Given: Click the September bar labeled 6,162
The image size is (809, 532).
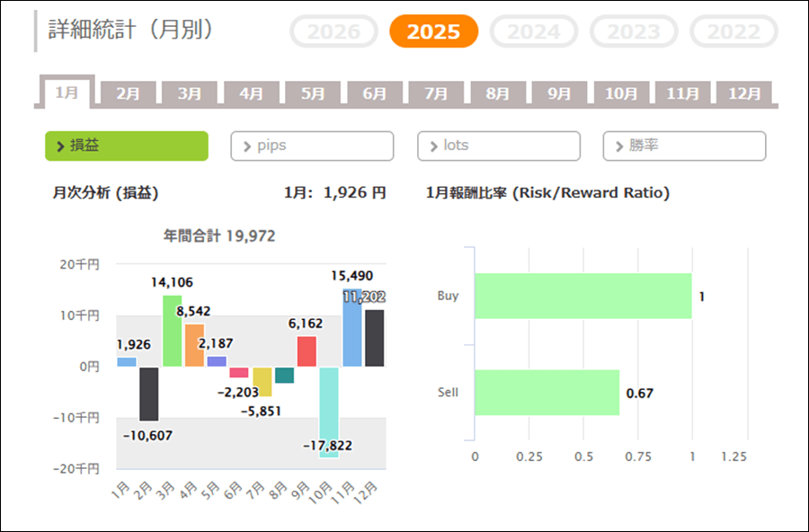Looking at the screenshot, I should click(x=307, y=351).
